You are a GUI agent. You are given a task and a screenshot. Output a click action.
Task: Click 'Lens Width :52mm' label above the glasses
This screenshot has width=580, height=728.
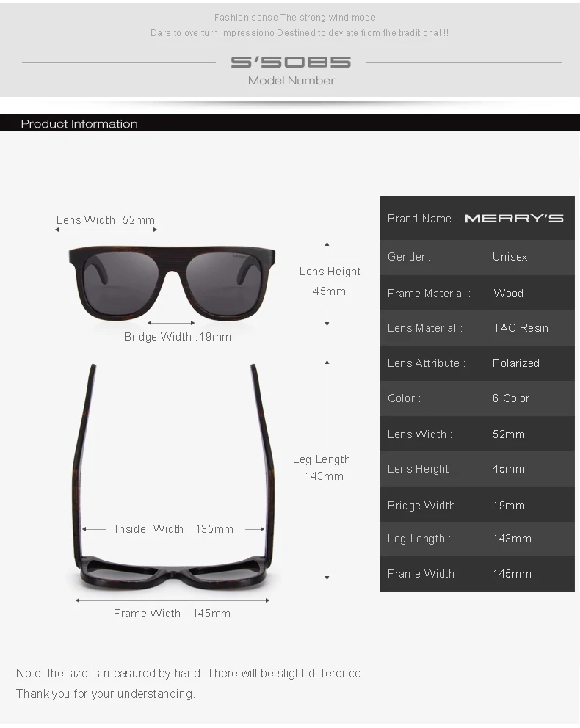[x=106, y=220]
